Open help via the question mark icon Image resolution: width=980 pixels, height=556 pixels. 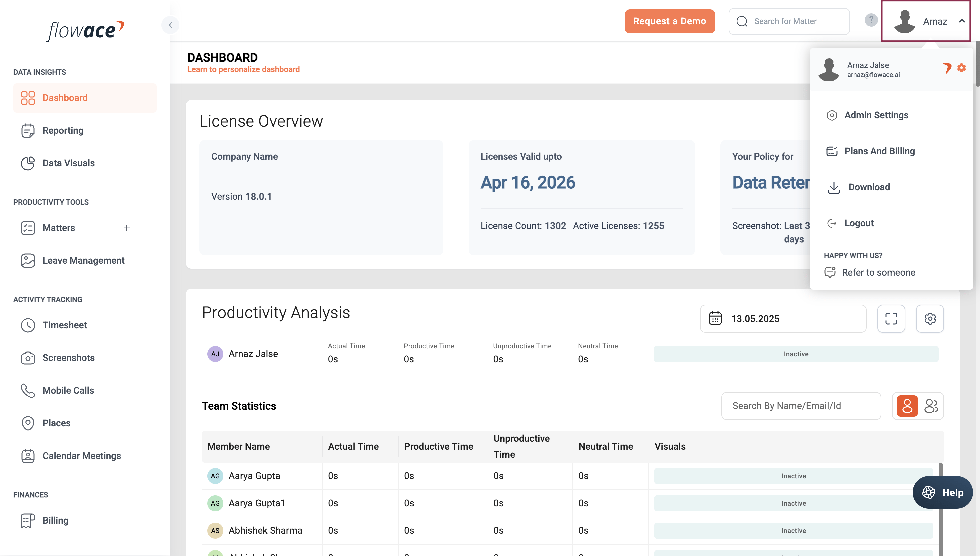point(871,20)
